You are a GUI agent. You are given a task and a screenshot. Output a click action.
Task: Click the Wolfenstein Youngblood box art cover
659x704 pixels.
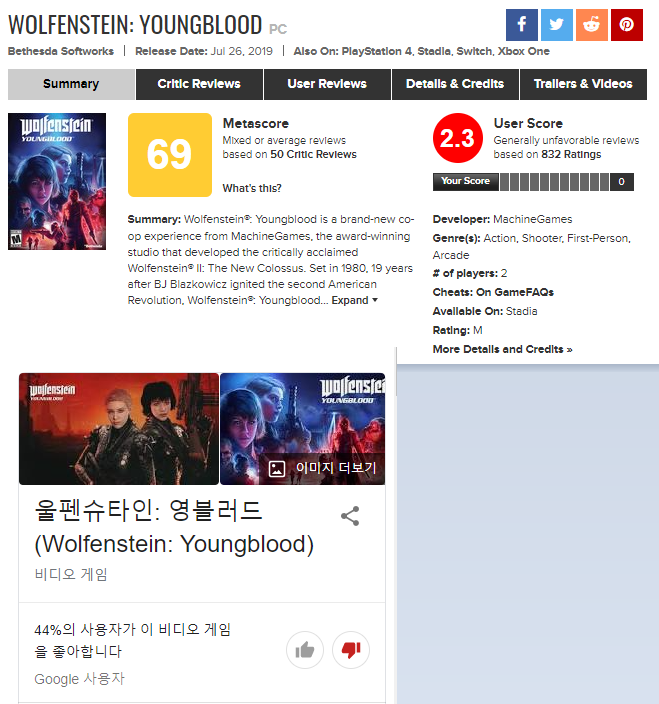[x=57, y=181]
